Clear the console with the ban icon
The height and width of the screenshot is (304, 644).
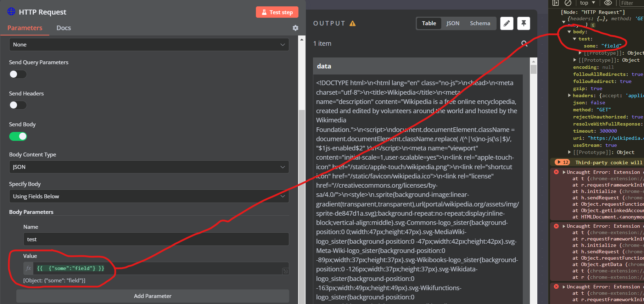click(568, 3)
